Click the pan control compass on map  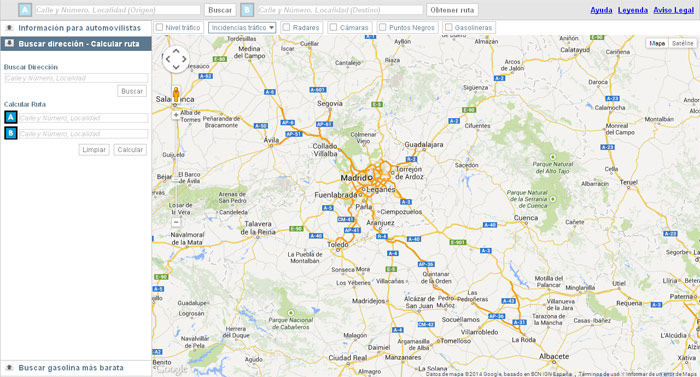(176, 59)
